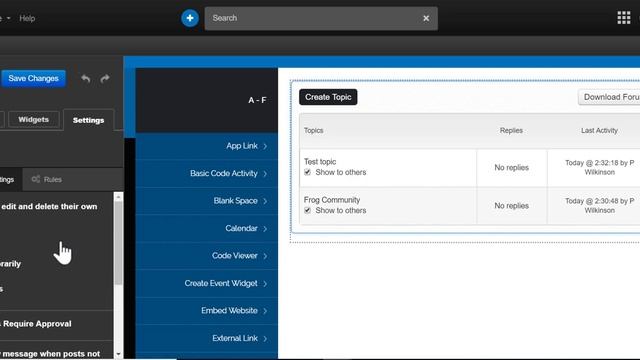The height and width of the screenshot is (360, 640).
Task: Expand the Embed Website chevron
Action: (x=265, y=311)
